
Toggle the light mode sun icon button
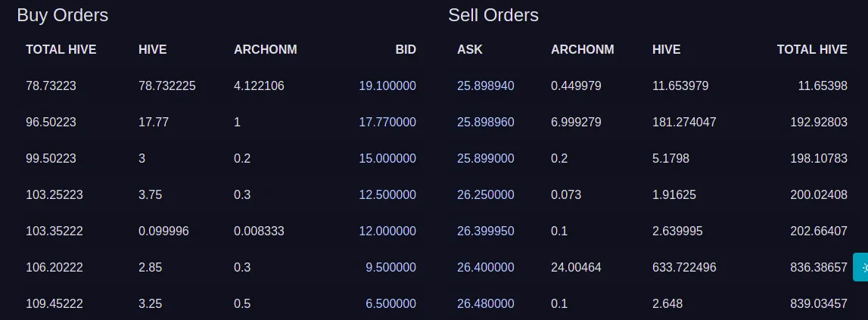pyautogui.click(x=861, y=267)
